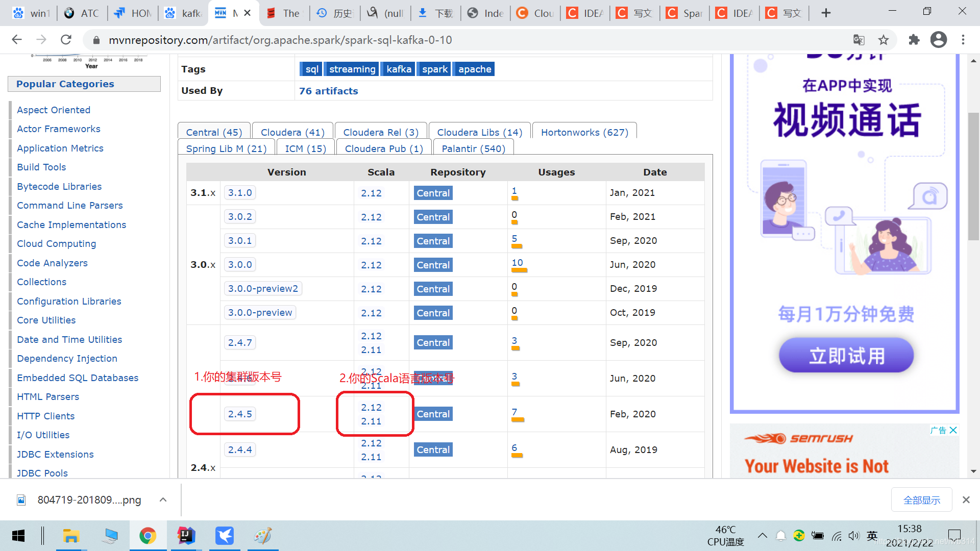This screenshot has height=551, width=980.
Task: Open volume control in system tray
Action: [x=854, y=536]
